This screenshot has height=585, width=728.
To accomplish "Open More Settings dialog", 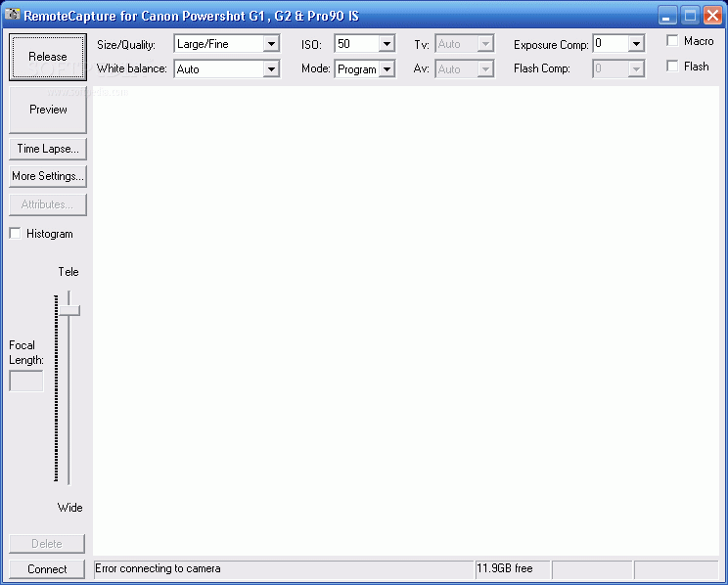I will click(48, 176).
